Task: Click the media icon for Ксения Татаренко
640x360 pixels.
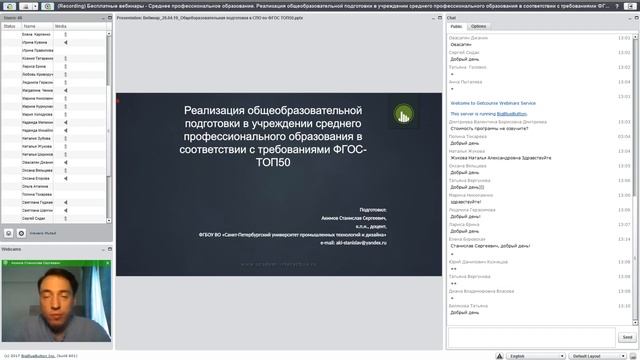Action: coord(65,58)
